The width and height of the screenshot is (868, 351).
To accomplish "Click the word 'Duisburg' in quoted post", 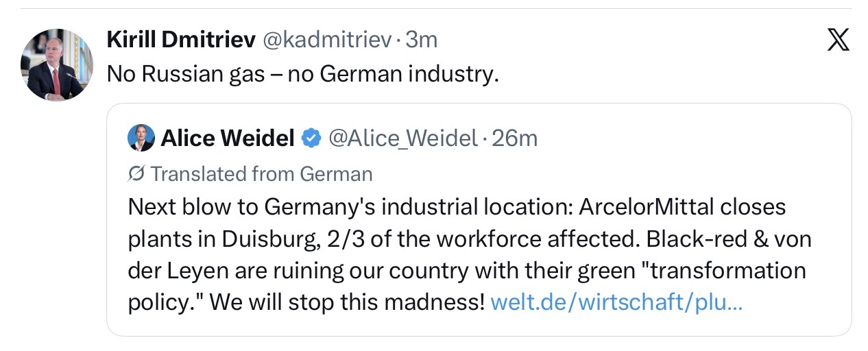I will (269, 239).
